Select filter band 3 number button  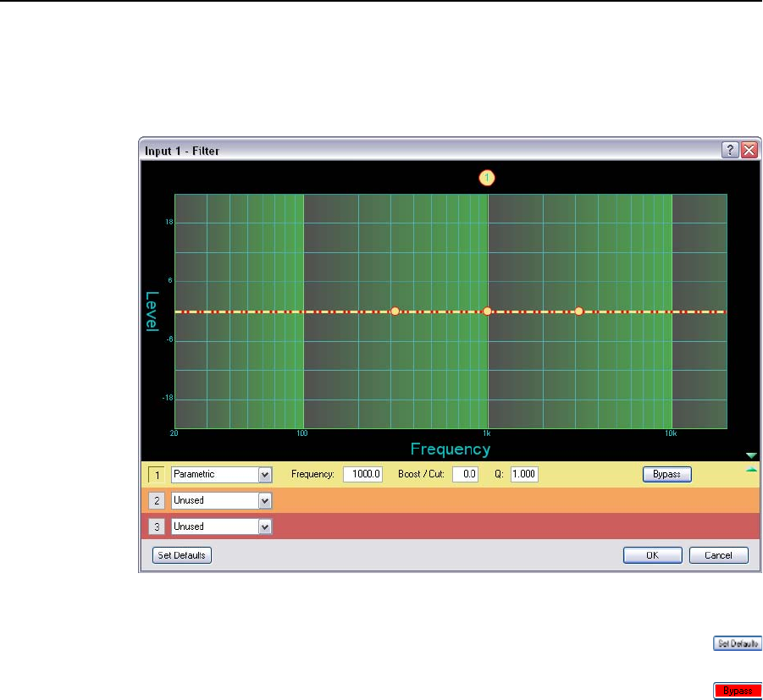click(x=157, y=526)
